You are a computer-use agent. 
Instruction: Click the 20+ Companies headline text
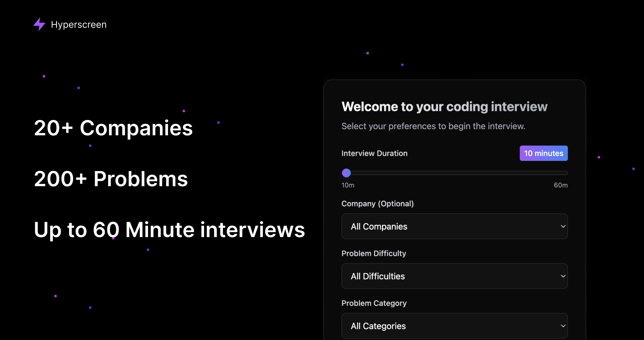[x=113, y=128]
